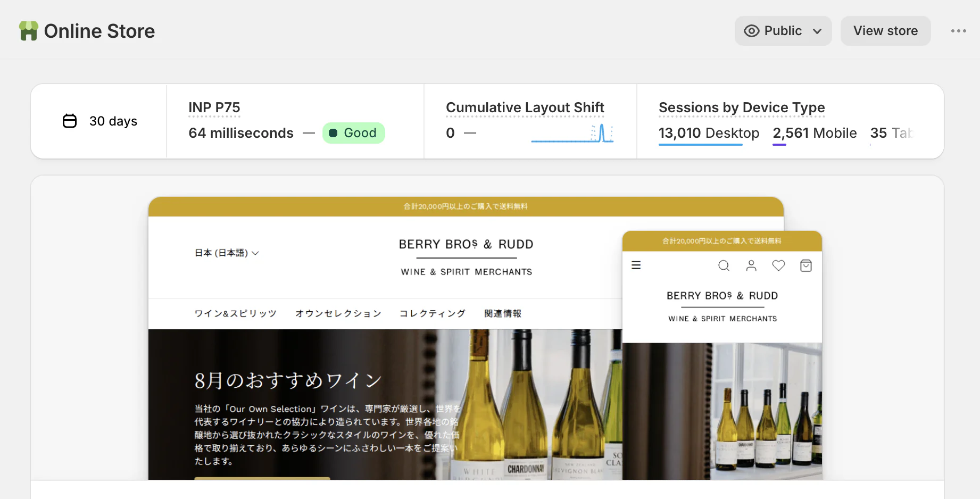Open the コレクティング menu item

432,313
